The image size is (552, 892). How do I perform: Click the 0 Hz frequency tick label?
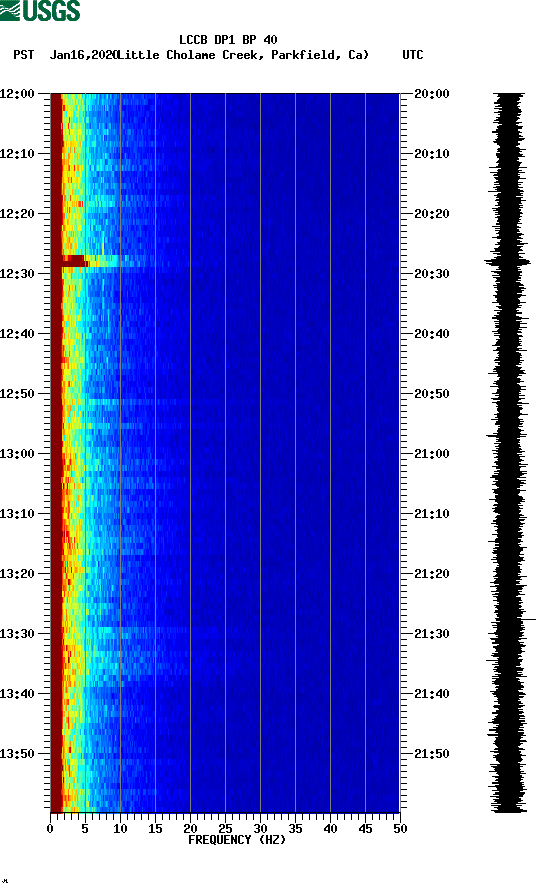pos(50,829)
